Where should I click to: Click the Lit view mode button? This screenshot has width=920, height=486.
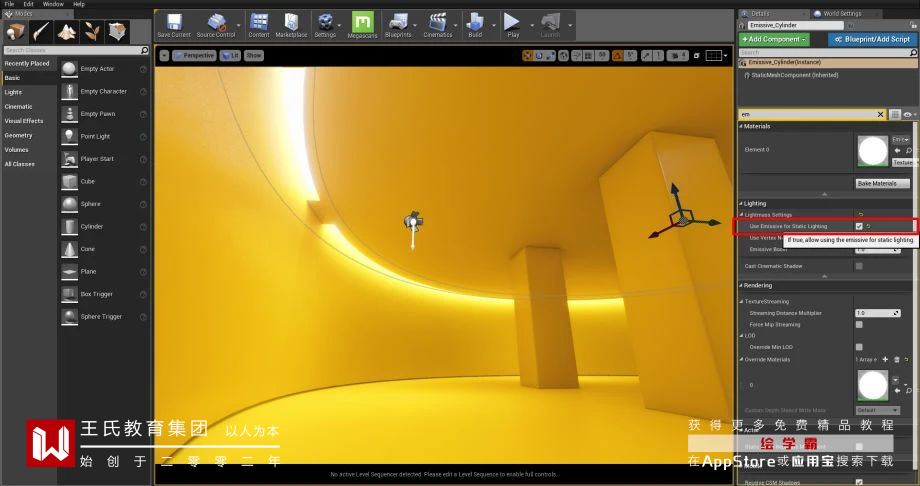[230, 56]
